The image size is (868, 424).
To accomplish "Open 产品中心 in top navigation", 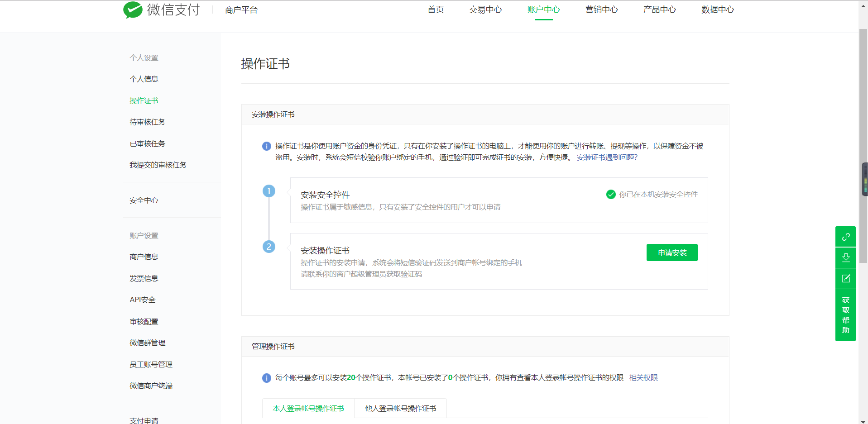I will pyautogui.click(x=659, y=10).
